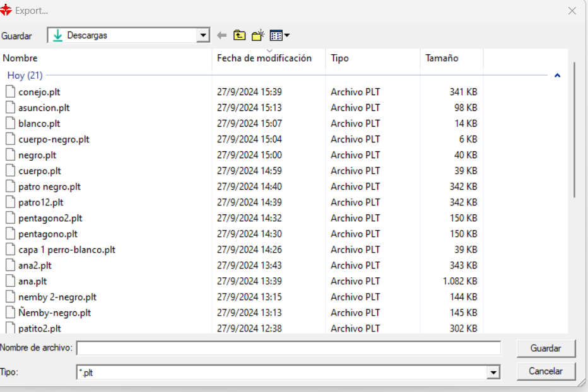The image size is (588, 392).
Task: Select the conejo.plt file name
Action: point(39,92)
